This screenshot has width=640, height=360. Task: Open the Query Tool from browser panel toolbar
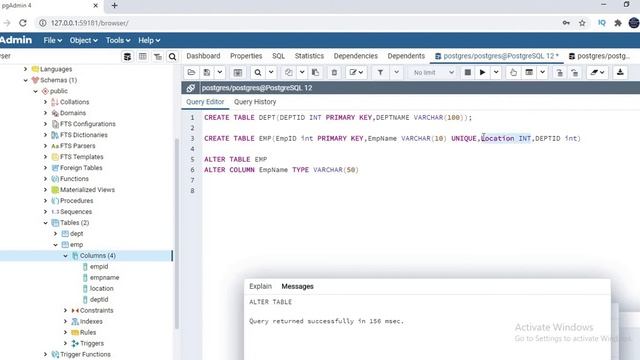pyautogui.click(x=127, y=56)
